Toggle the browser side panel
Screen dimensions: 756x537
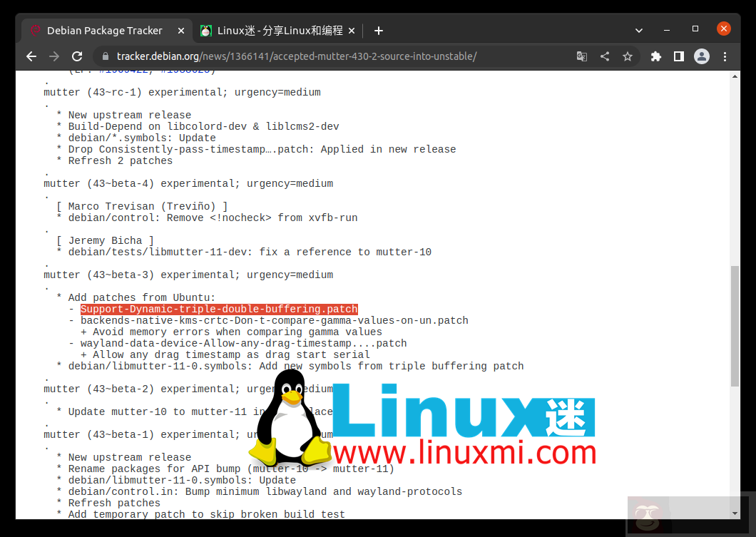click(679, 56)
